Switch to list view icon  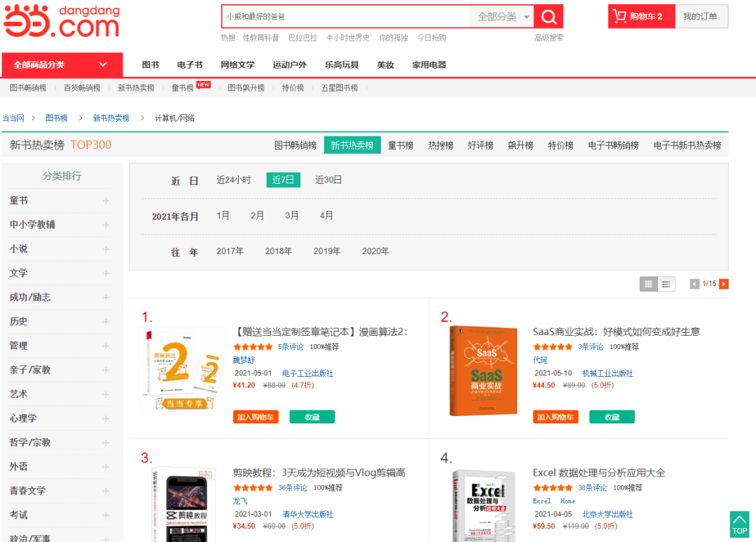tap(666, 284)
